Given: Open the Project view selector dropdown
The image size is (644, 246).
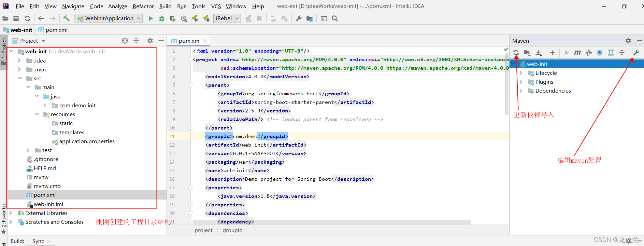Looking at the screenshot, I should 43,41.
